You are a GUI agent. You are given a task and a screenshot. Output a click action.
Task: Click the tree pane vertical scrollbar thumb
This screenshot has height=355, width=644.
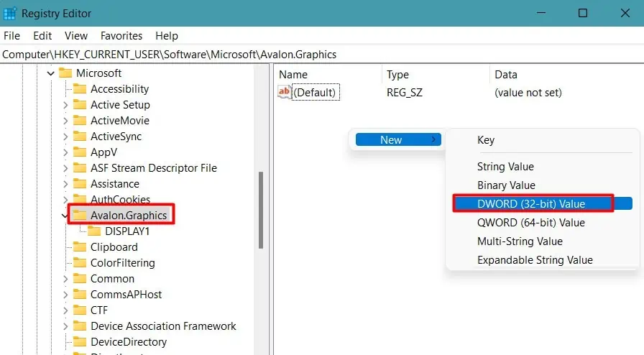point(261,210)
